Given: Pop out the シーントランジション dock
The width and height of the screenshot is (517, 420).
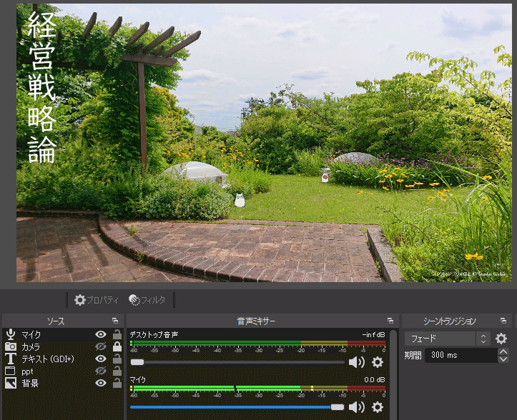Looking at the screenshot, I should click(x=503, y=321).
